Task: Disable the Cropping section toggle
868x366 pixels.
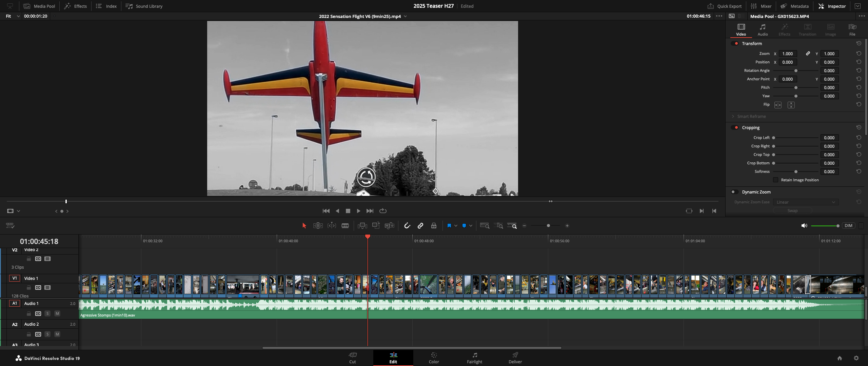Action: pos(735,128)
